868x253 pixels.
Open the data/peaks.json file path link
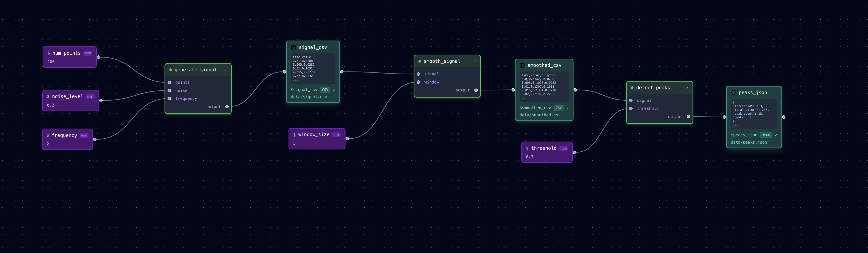pos(749,142)
